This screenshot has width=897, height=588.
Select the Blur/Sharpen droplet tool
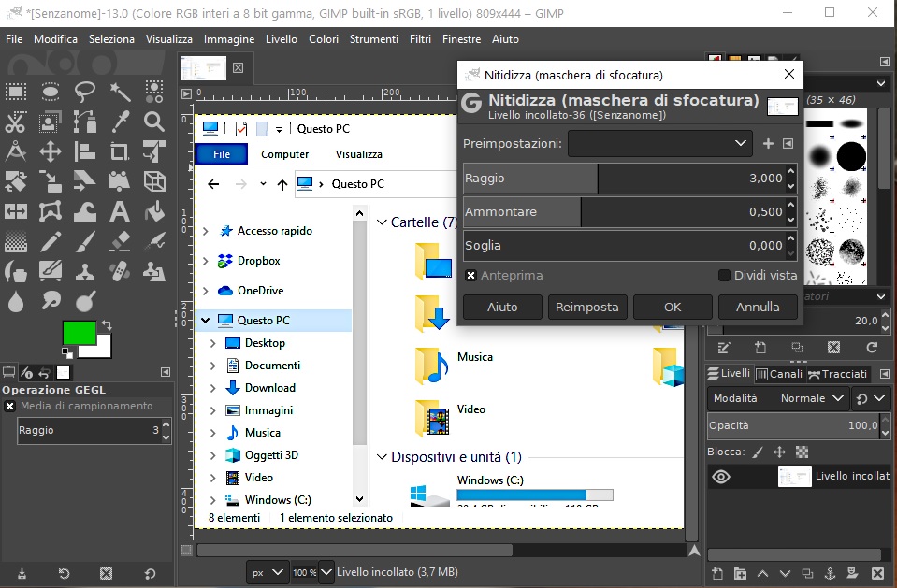click(16, 301)
